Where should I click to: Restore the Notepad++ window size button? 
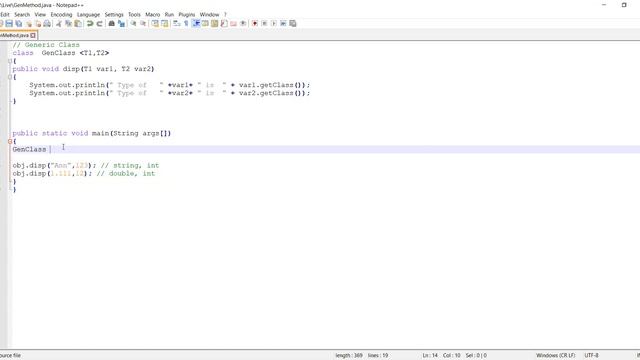click(x=624, y=5)
